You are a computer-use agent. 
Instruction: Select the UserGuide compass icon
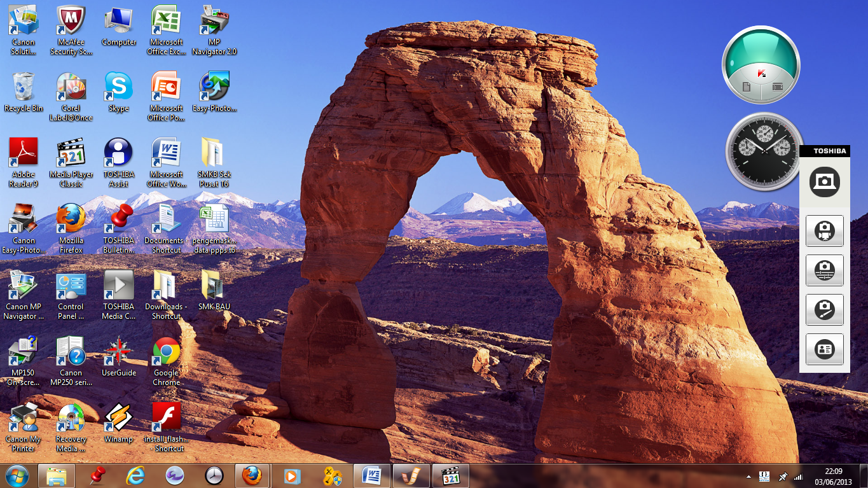pos(119,356)
